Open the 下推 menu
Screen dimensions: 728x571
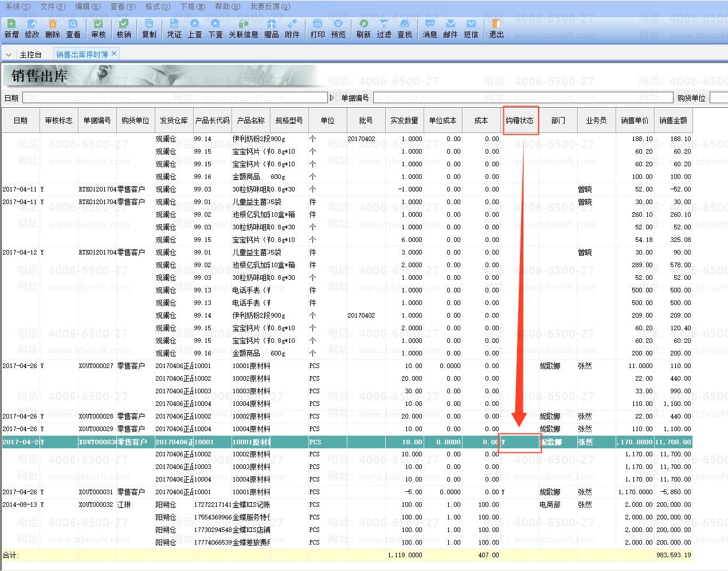tap(192, 6)
